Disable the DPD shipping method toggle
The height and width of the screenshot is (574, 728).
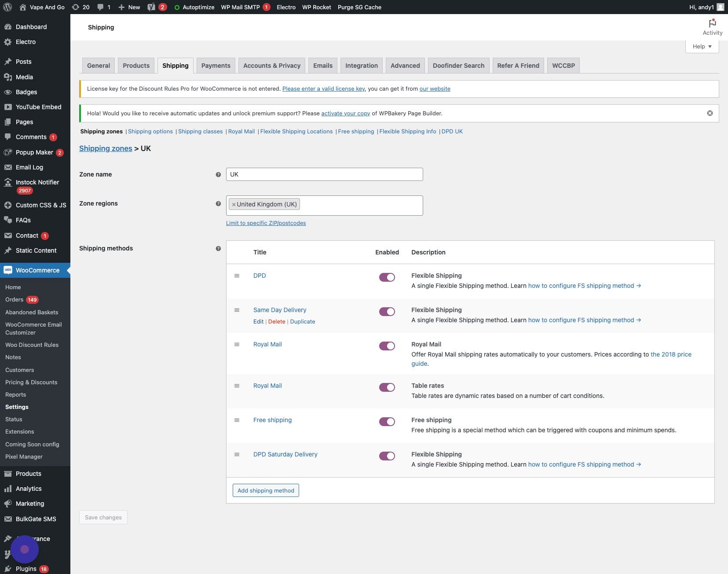pos(387,277)
